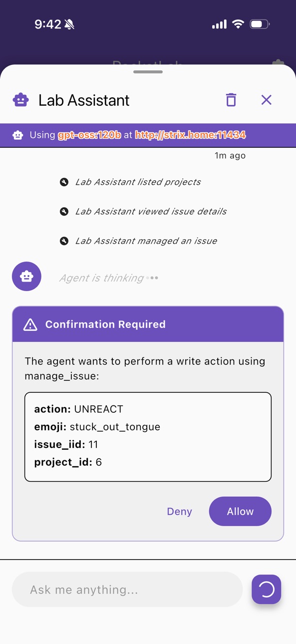
Task: Tap the warning triangle in Confirmation Required
Action: click(x=30, y=324)
